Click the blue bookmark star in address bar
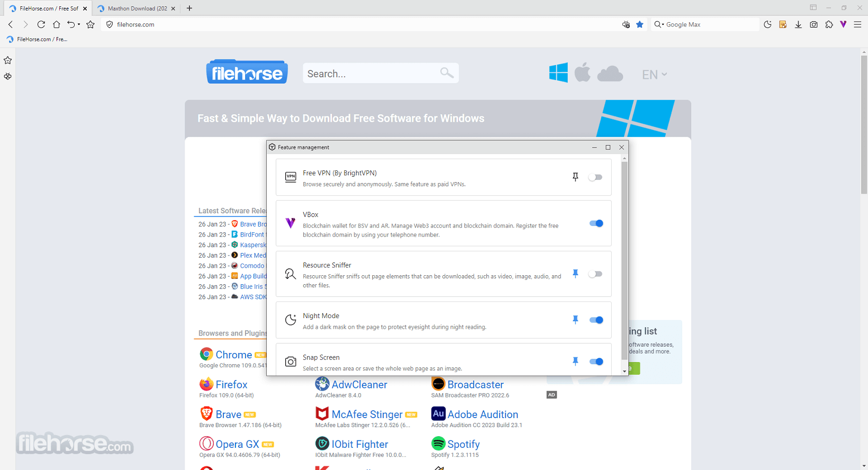This screenshot has height=470, width=868. (x=640, y=24)
